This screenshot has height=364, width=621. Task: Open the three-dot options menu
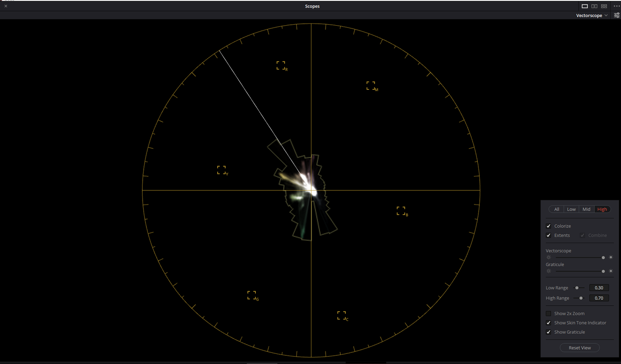[616, 6]
